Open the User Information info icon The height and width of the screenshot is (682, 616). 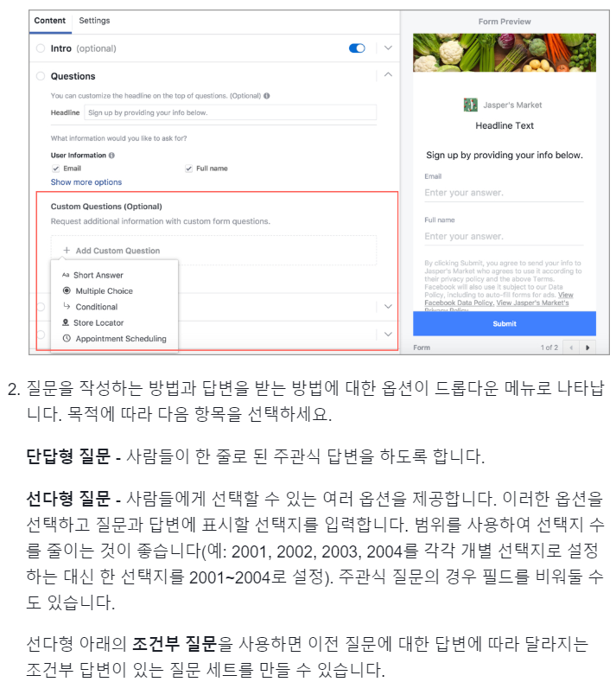pos(111,156)
